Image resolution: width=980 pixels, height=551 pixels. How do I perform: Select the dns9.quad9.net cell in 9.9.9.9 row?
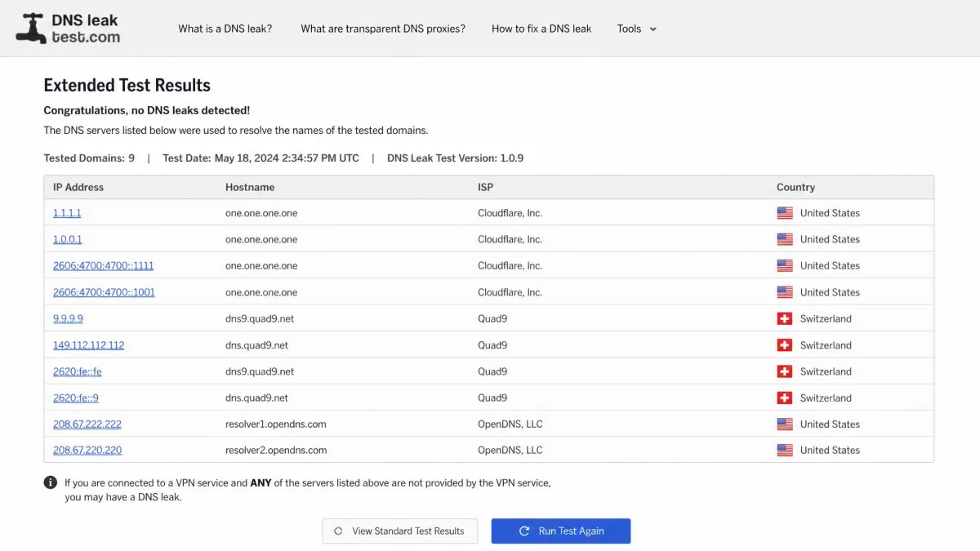pos(260,318)
